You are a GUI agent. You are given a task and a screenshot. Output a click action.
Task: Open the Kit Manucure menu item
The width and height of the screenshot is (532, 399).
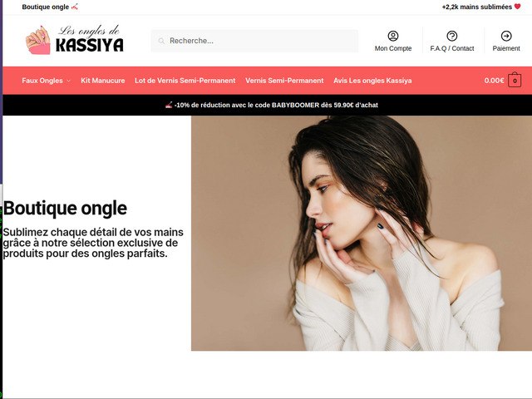click(x=103, y=81)
